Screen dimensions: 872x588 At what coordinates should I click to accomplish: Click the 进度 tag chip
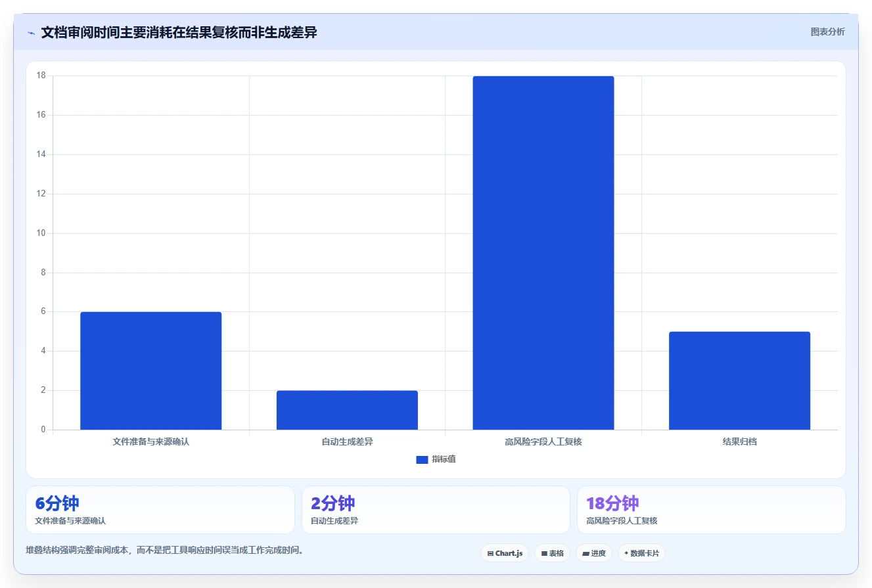594,553
